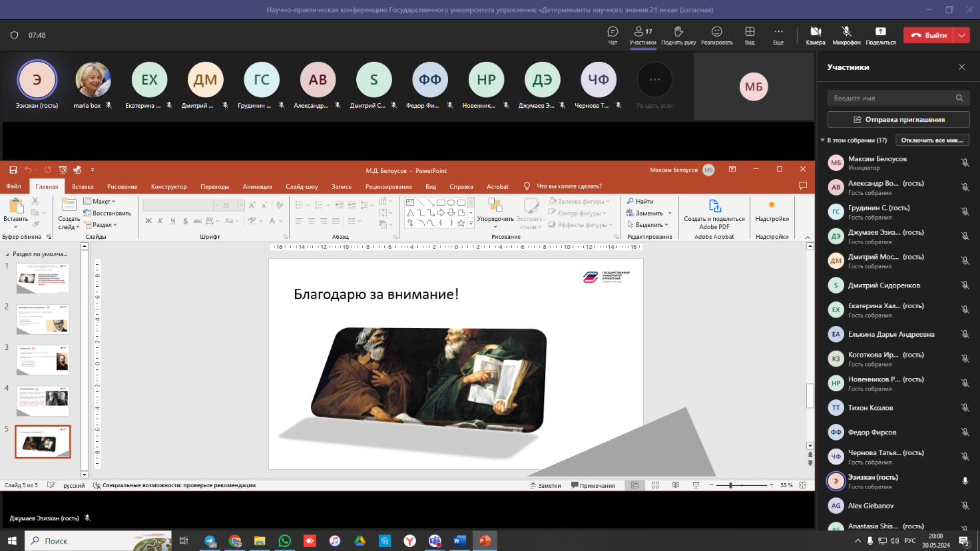Open the Teams meeting Chat
Screen dimensions: 980x551
tap(612, 35)
